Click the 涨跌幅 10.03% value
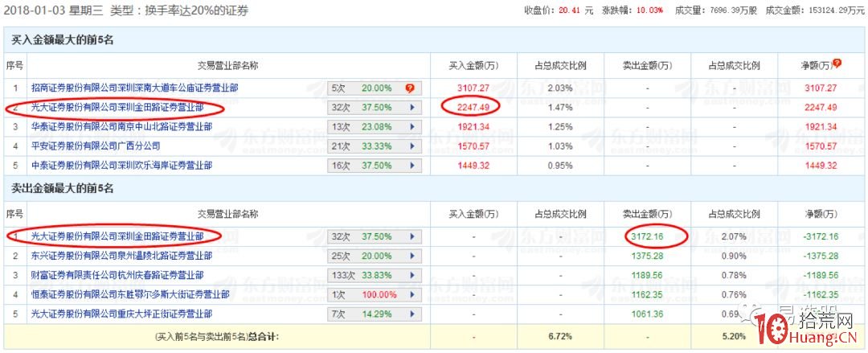Viewport: 868px width, 353px height. point(652,10)
